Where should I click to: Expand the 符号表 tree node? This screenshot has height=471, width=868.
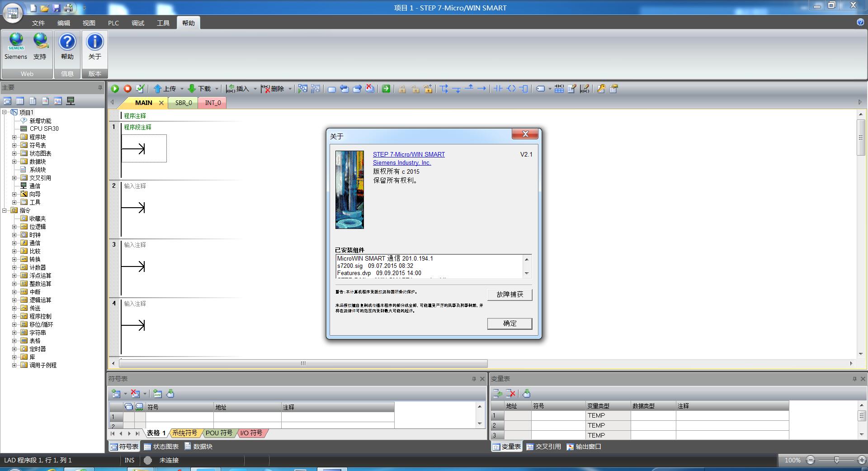tap(14, 145)
